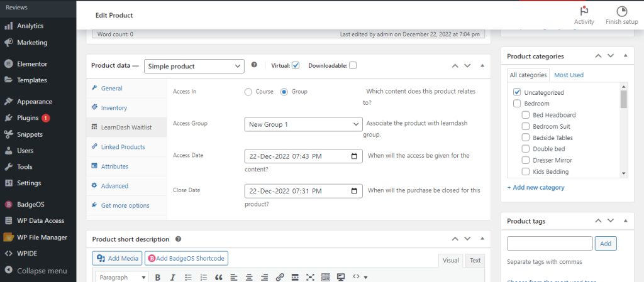Toggle the Product data panel collapse
This screenshot has width=644, height=282.
coord(482,65)
